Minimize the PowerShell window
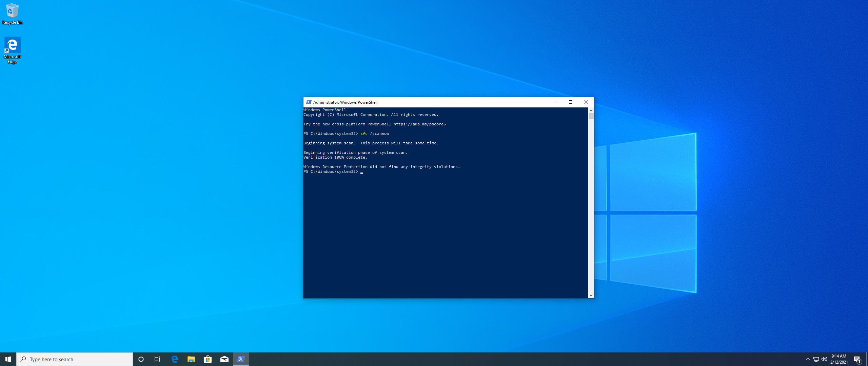 point(555,102)
